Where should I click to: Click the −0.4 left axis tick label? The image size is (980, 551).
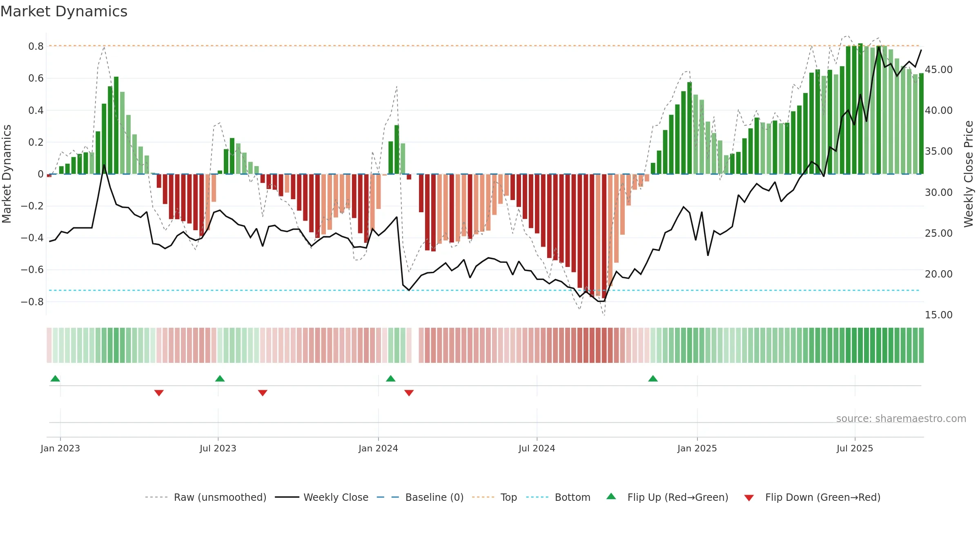pos(32,238)
